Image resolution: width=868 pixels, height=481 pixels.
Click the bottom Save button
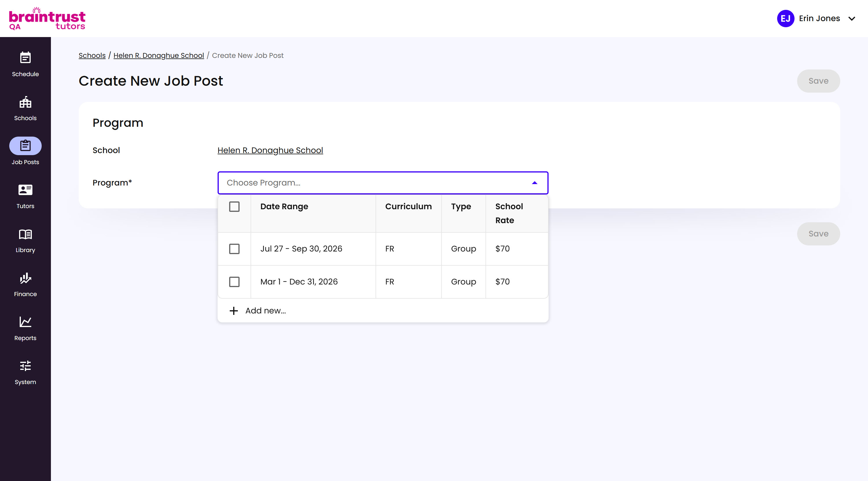point(818,234)
